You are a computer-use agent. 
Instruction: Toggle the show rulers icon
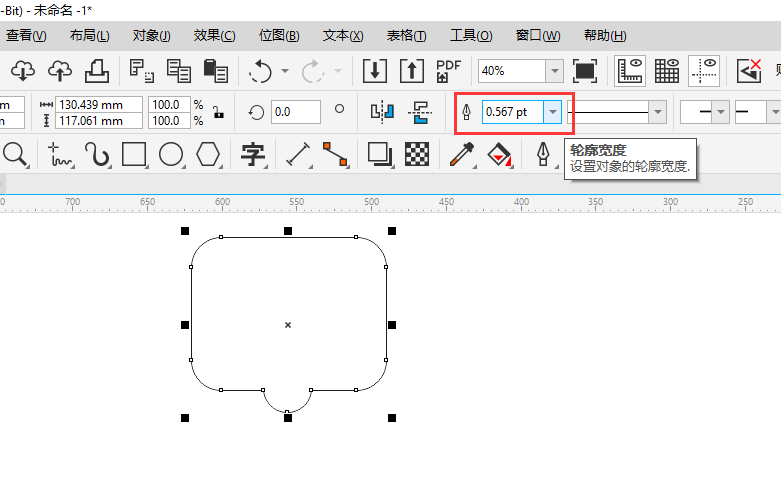pos(630,71)
